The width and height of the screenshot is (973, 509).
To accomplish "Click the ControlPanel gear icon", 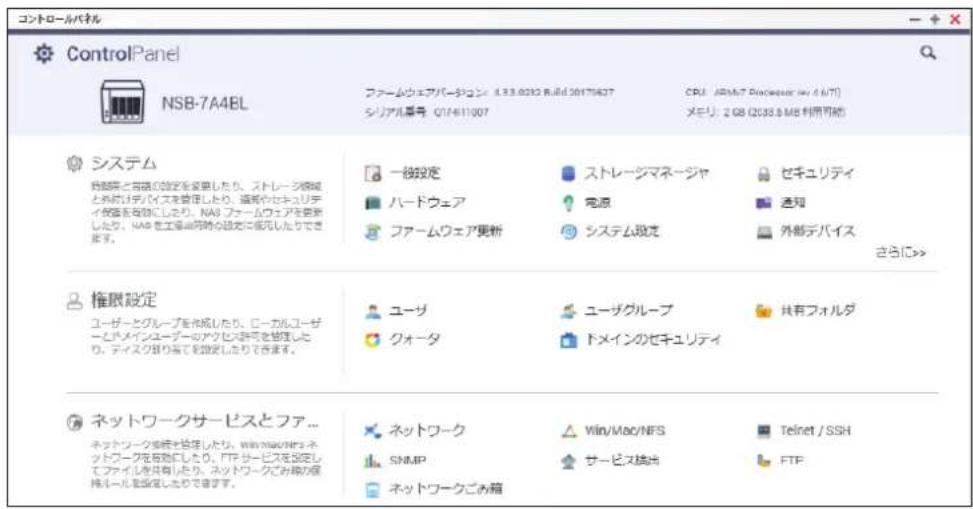I will coord(43,54).
